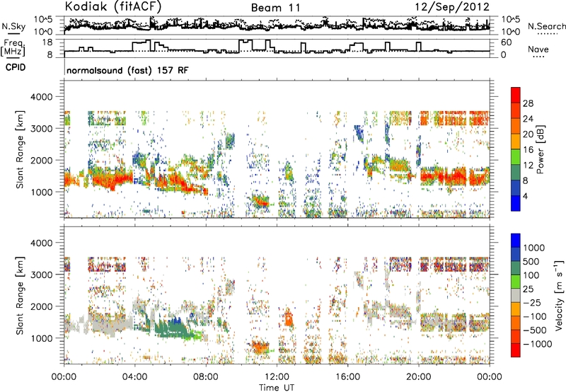566x392 pixels.
Task: Click the "-100" velocity colorbar label
Action: (535, 316)
